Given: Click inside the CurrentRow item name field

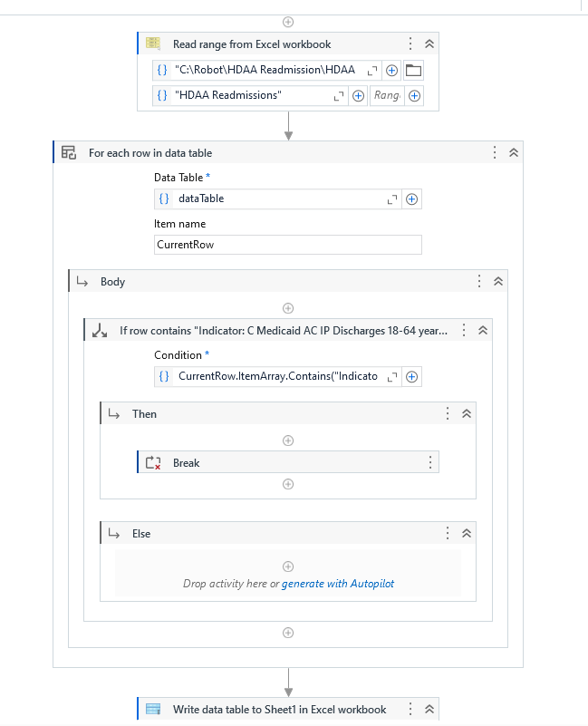Looking at the screenshot, I should click(x=287, y=244).
